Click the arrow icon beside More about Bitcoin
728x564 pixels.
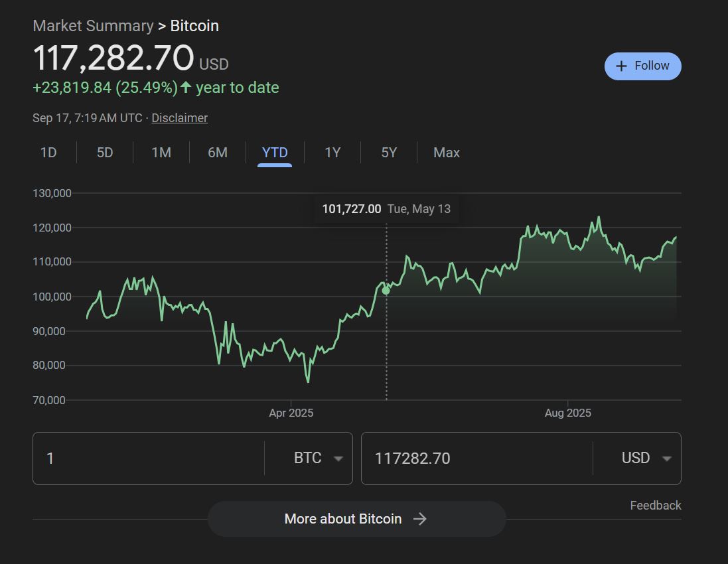419,519
